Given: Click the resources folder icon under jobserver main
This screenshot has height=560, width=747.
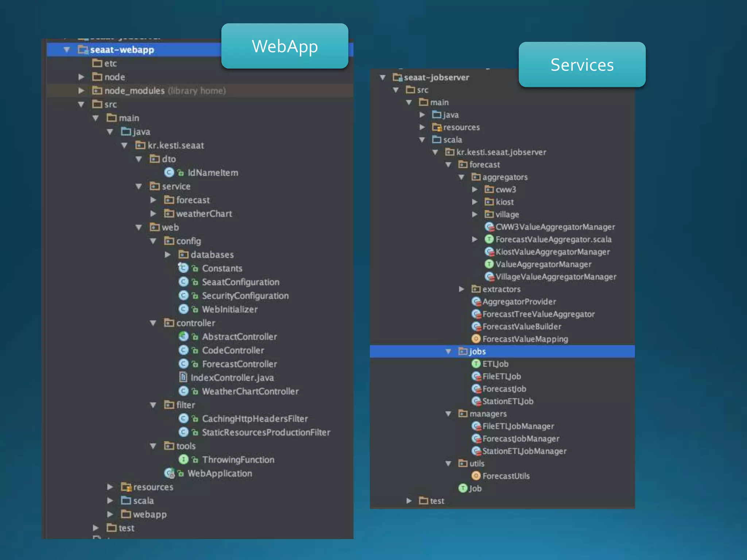Looking at the screenshot, I should pos(437,127).
